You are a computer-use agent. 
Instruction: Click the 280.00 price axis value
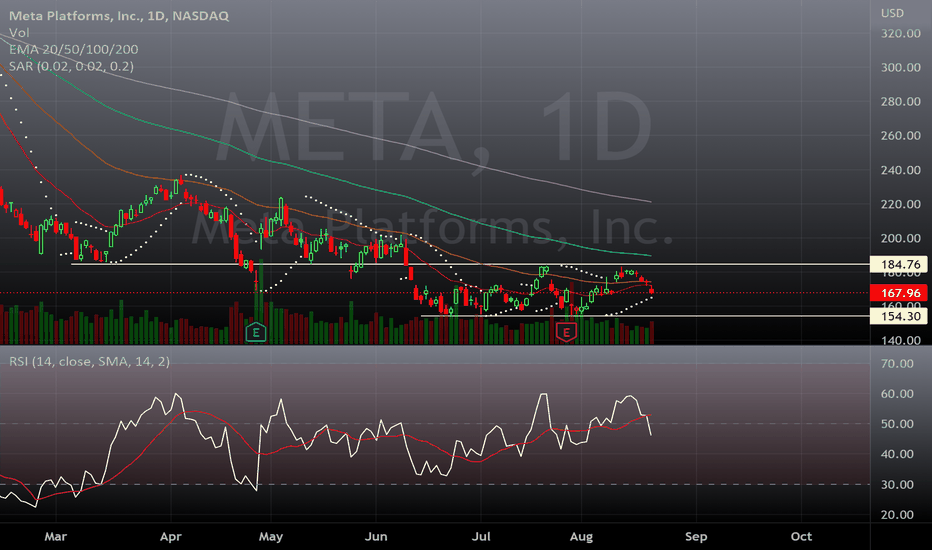coord(900,102)
